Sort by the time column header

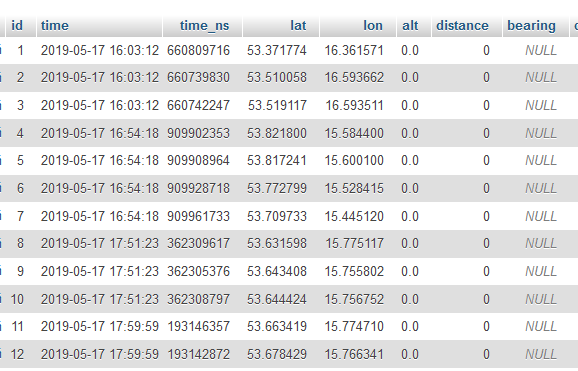pos(55,26)
